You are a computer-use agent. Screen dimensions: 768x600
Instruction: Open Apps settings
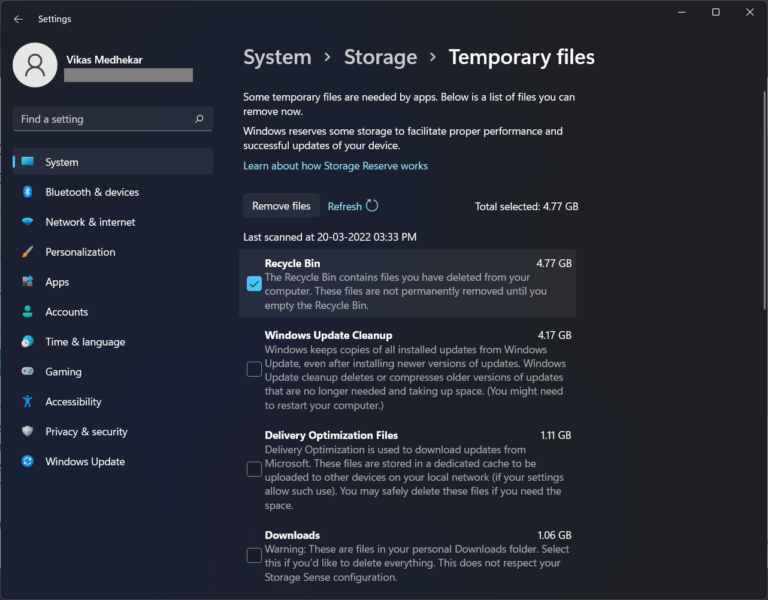(113, 282)
